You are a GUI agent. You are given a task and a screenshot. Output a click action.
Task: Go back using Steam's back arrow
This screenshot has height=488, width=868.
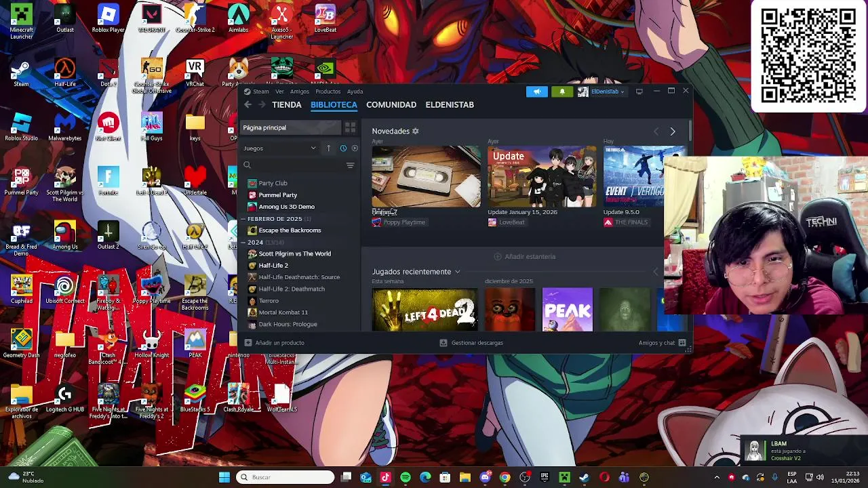tap(248, 104)
